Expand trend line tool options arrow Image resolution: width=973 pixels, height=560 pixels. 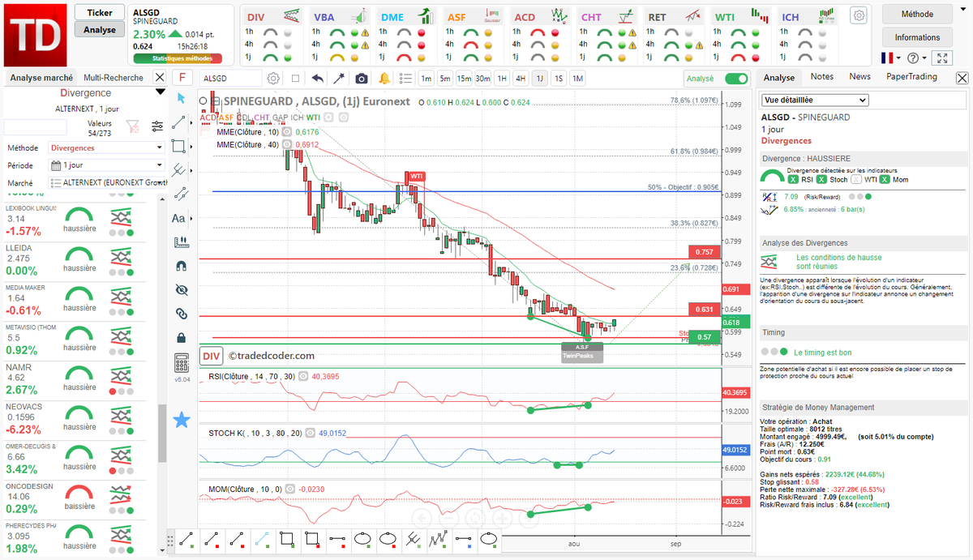coord(191,122)
